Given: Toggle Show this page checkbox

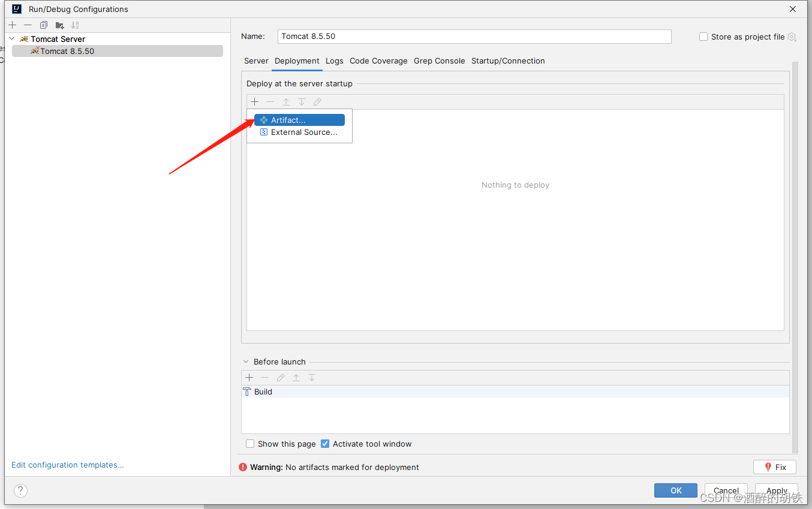Looking at the screenshot, I should [x=250, y=444].
